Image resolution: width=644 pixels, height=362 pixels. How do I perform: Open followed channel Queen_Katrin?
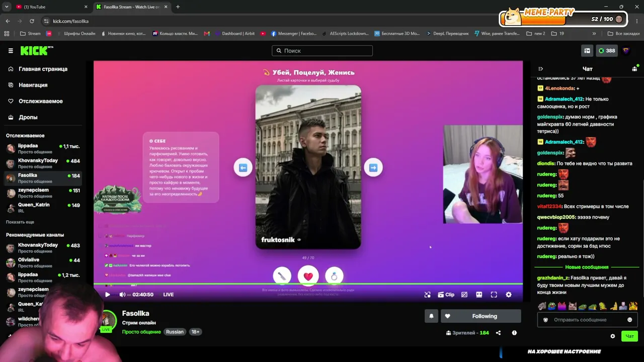pos(43,208)
